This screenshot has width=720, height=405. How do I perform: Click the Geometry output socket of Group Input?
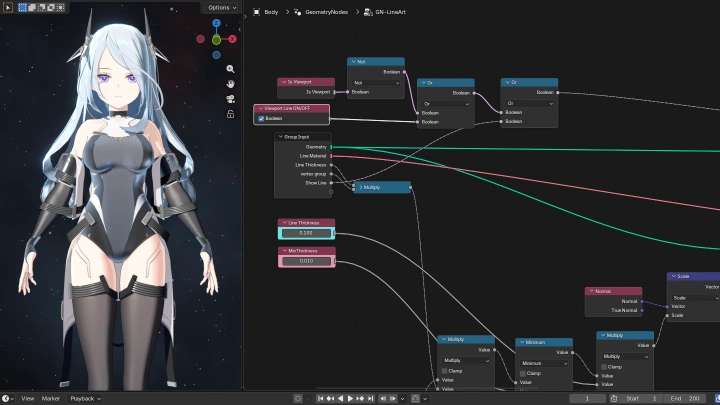[332, 147]
